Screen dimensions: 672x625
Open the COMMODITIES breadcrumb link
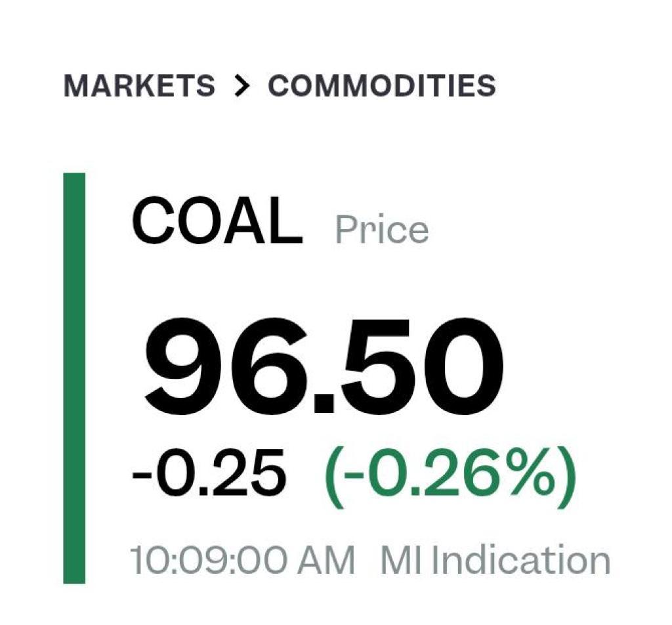click(381, 86)
